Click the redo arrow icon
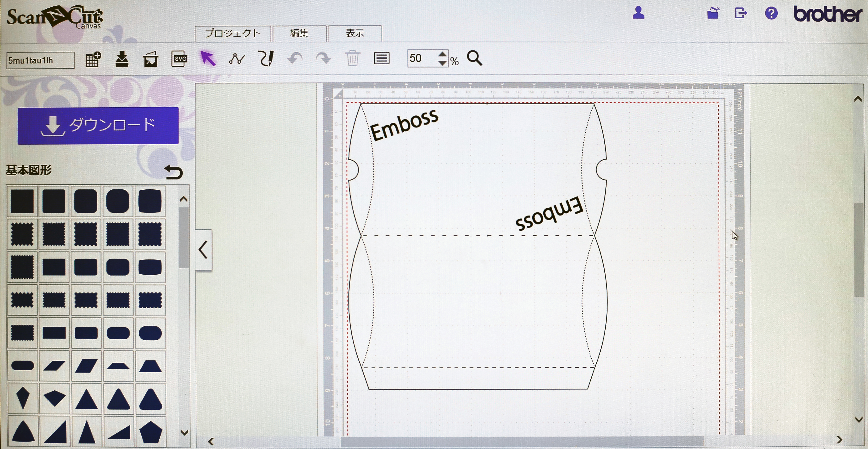 coord(324,59)
